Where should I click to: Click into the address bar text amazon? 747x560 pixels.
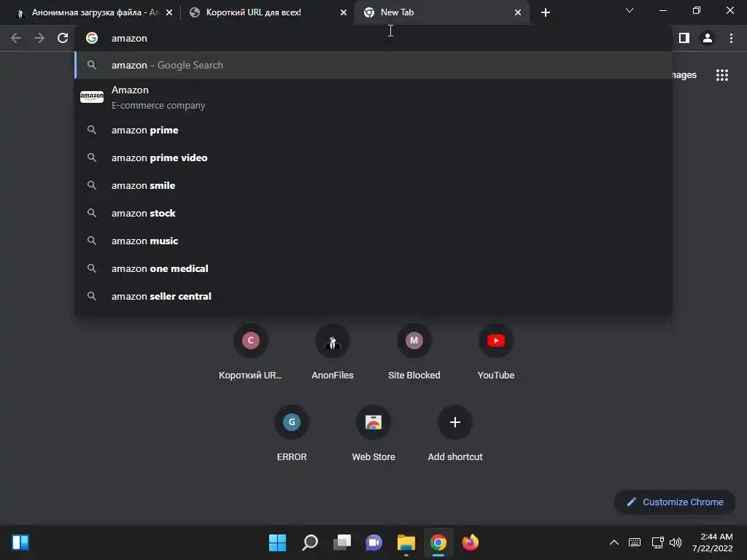point(129,38)
